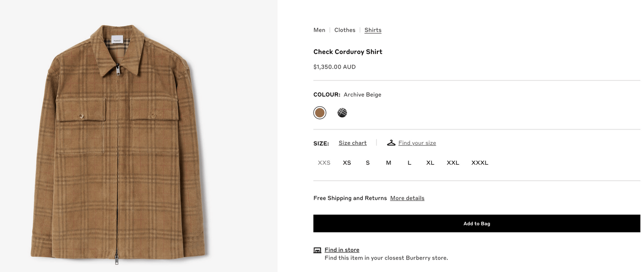Open the Size chart link
The height and width of the screenshot is (272, 644).
353,143
